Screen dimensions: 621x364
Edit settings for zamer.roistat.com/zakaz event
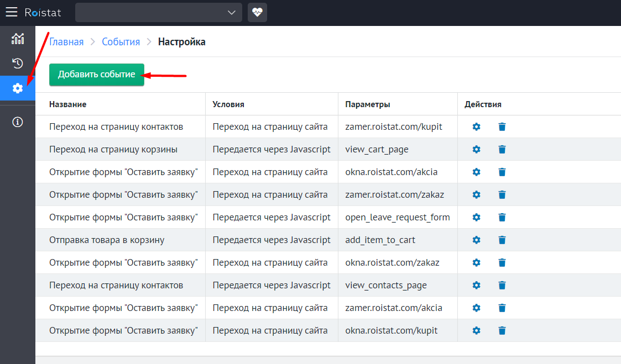pyautogui.click(x=477, y=194)
